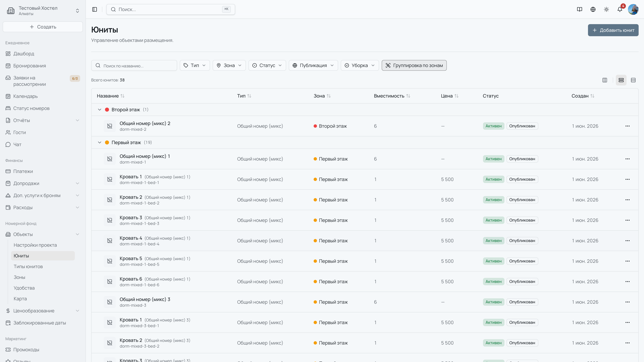644x362 pixels.
Task: Open column settings icon
Action: pos(605,80)
